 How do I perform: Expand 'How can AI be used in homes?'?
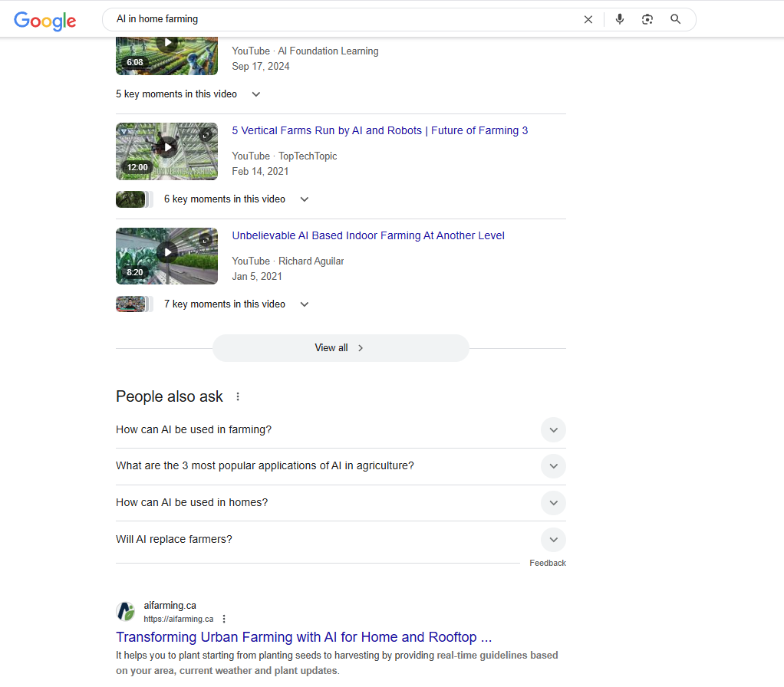pos(341,503)
